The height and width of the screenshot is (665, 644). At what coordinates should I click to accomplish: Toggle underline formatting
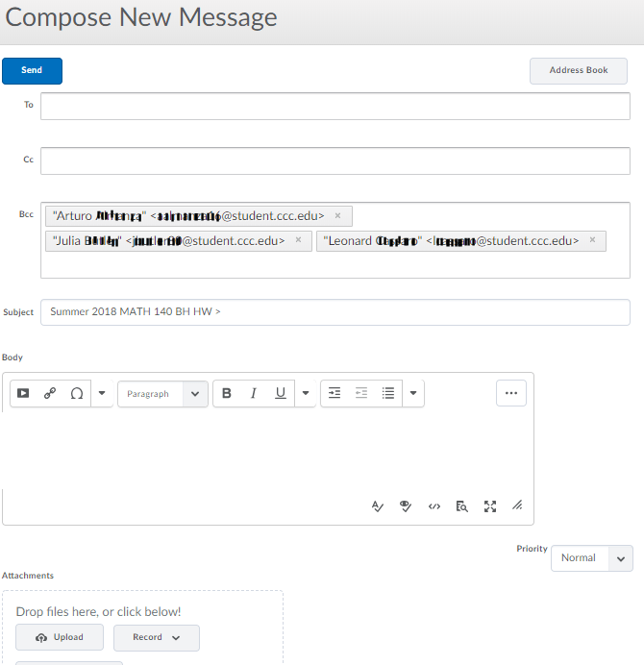coord(281,393)
